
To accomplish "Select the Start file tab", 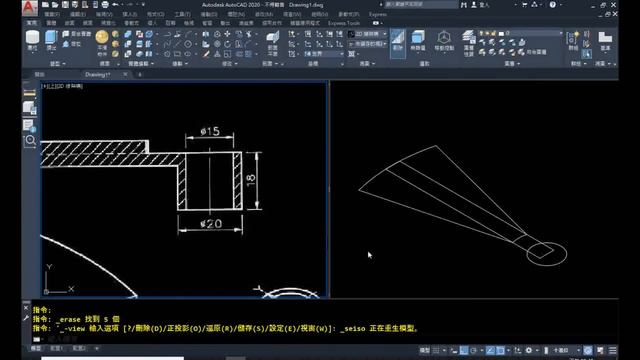I will tap(40, 75).
